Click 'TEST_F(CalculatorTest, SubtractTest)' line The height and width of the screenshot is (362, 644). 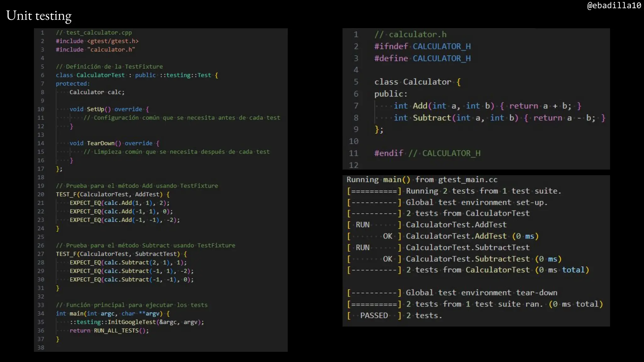(121, 253)
